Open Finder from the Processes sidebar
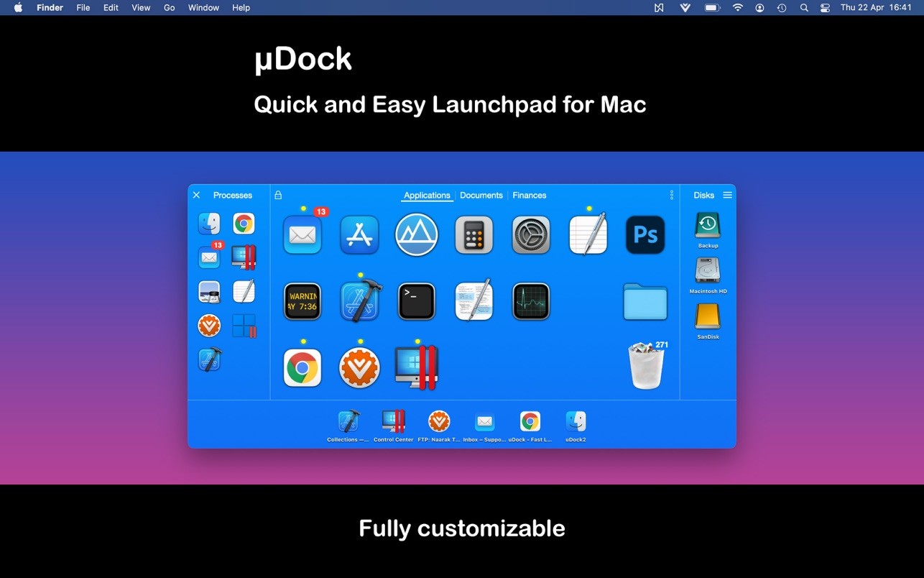The image size is (924, 578). [x=209, y=224]
